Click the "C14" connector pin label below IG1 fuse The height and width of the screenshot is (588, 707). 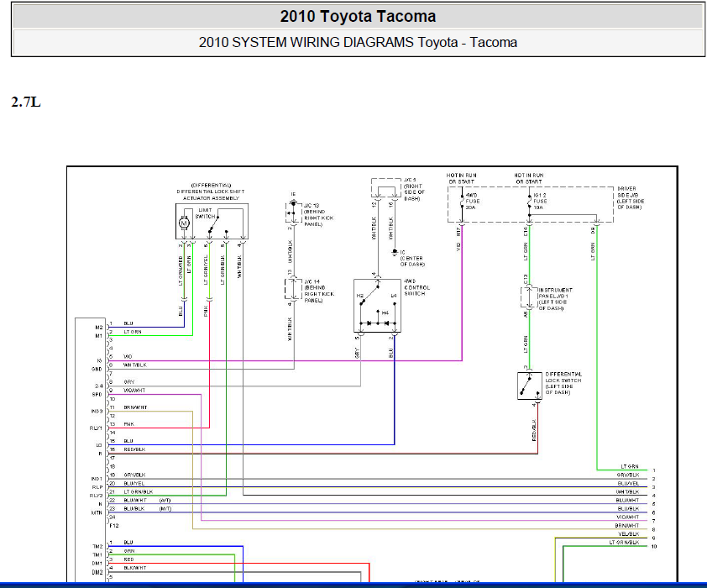click(x=526, y=232)
